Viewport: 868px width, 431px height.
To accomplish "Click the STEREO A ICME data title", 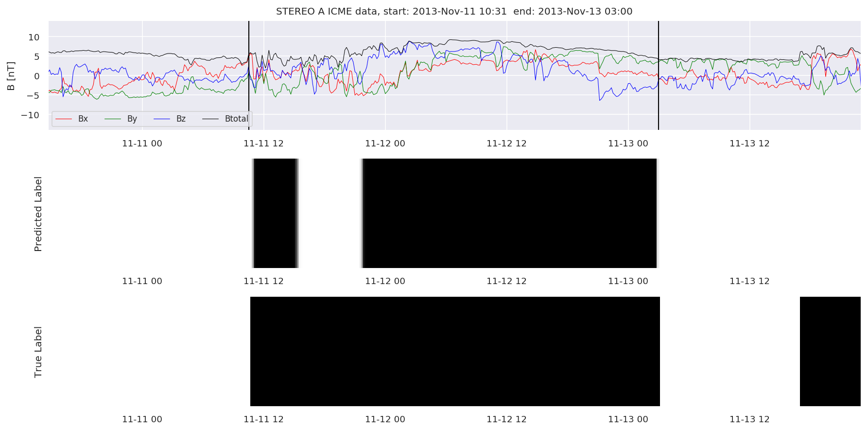I will point(454,11).
